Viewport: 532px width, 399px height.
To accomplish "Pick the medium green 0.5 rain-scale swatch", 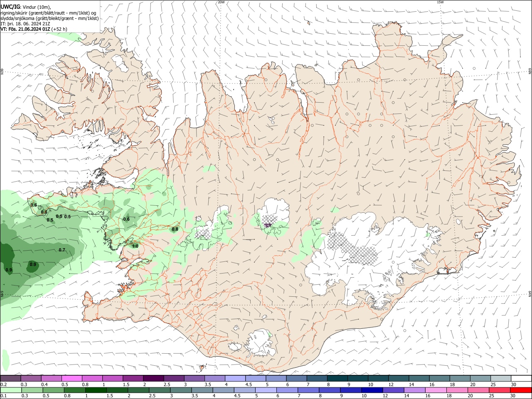I will pyautogui.click(x=53, y=390).
